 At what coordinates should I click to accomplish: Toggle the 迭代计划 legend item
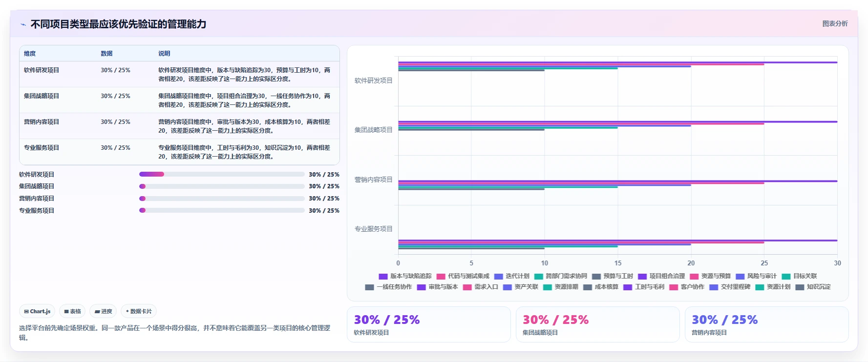pyautogui.click(x=512, y=276)
